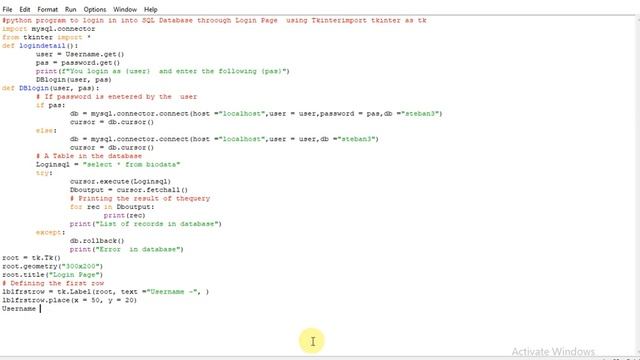Screen dimensions: 640x360
Task: Click the print 'You login as' line
Action: tap(162, 71)
